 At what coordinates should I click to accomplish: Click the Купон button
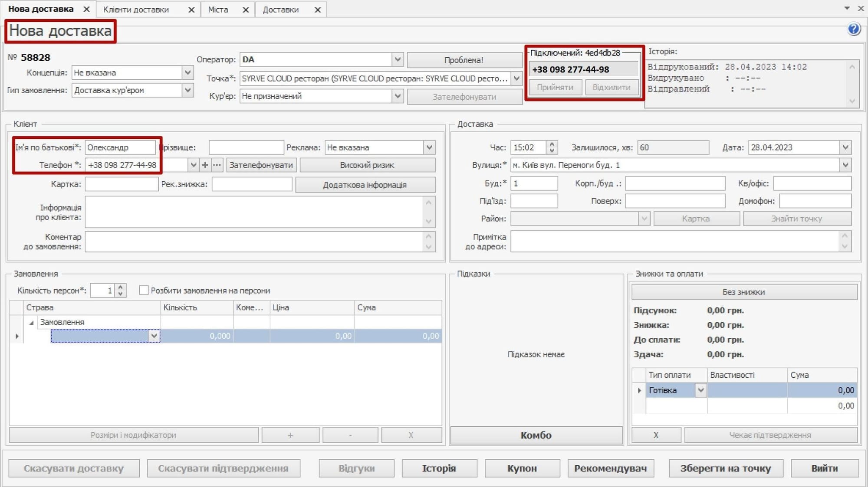coord(522,468)
